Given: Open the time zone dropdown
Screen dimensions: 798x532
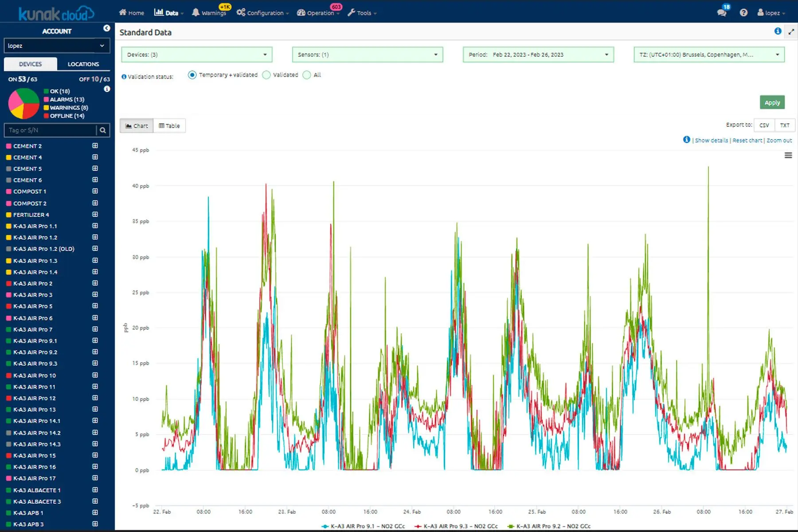Looking at the screenshot, I should (709, 55).
